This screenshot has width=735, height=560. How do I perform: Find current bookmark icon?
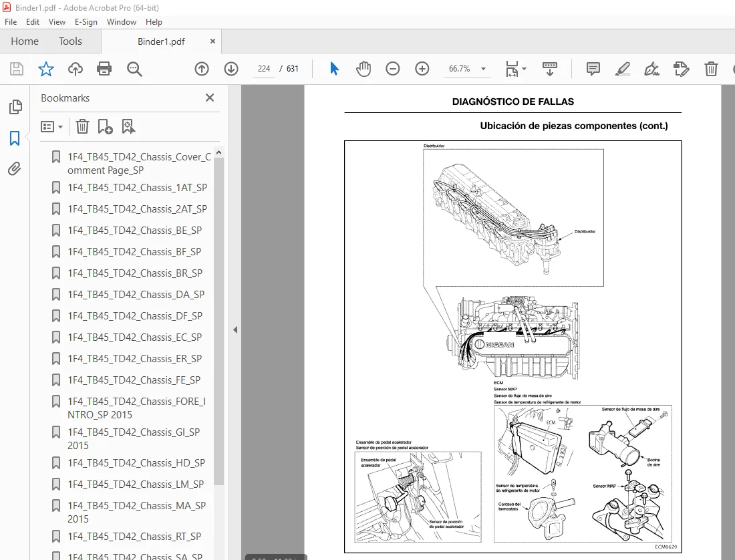128,126
